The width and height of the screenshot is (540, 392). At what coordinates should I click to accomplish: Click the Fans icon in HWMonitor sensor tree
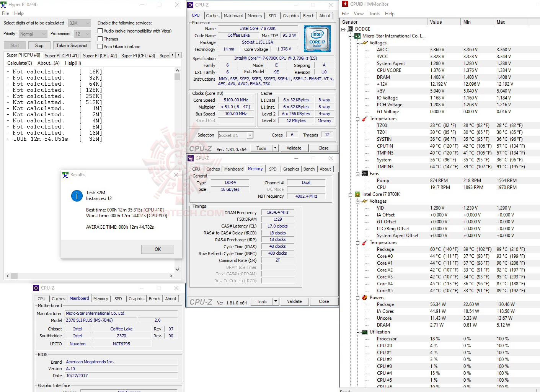pos(364,173)
